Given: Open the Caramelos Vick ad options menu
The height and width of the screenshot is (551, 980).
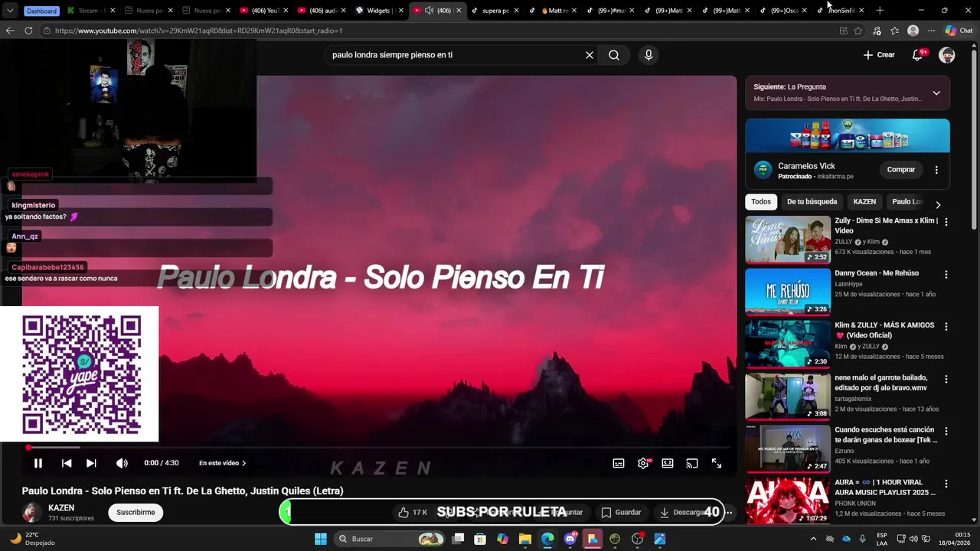Looking at the screenshot, I should point(936,170).
